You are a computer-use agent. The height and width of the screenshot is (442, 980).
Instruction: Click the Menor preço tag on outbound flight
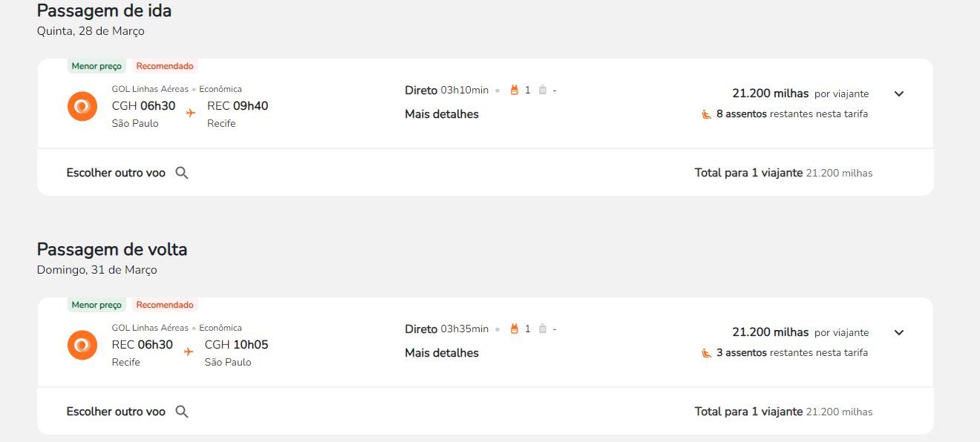point(97,66)
